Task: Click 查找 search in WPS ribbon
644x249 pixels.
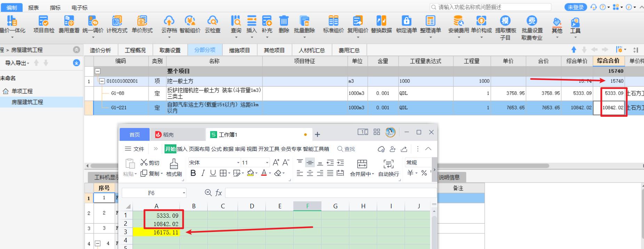Action: coord(346,149)
